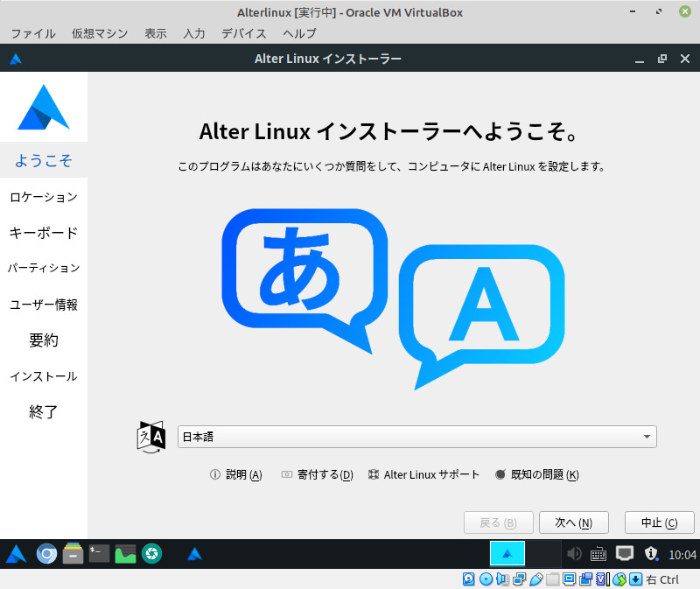Open the 仮想マシン menu
Viewport: 700px width, 589px height.
point(100,33)
